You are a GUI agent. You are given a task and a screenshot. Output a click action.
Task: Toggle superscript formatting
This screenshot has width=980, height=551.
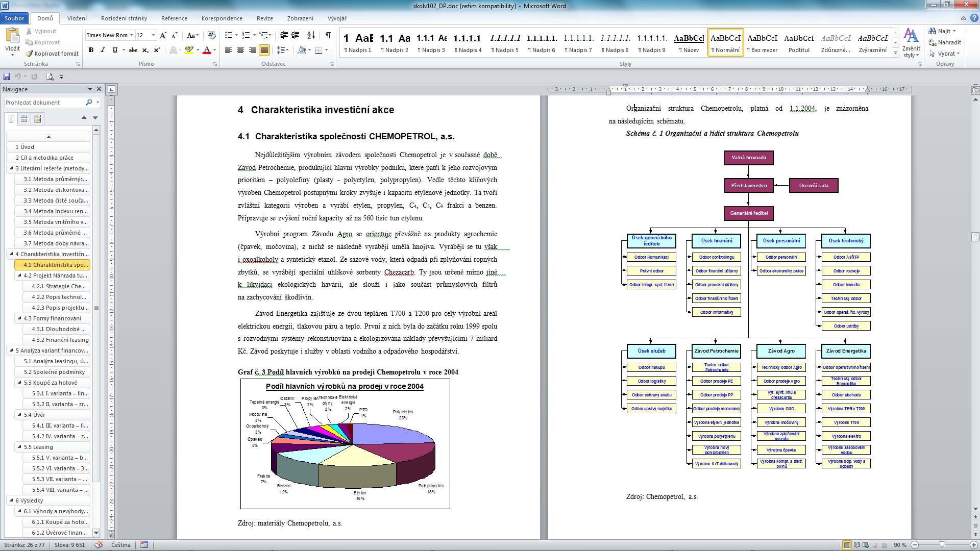(157, 50)
